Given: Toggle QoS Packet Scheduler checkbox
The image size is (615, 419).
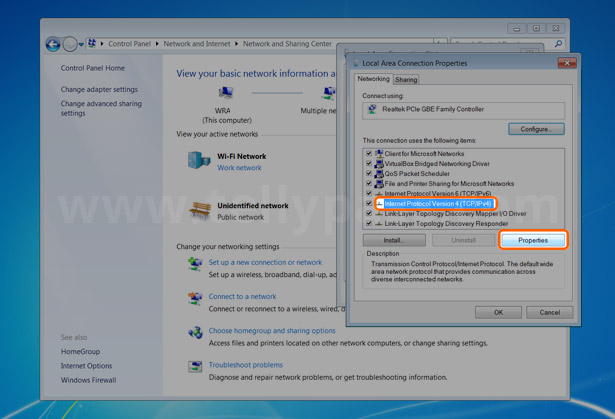Looking at the screenshot, I should tap(369, 173).
